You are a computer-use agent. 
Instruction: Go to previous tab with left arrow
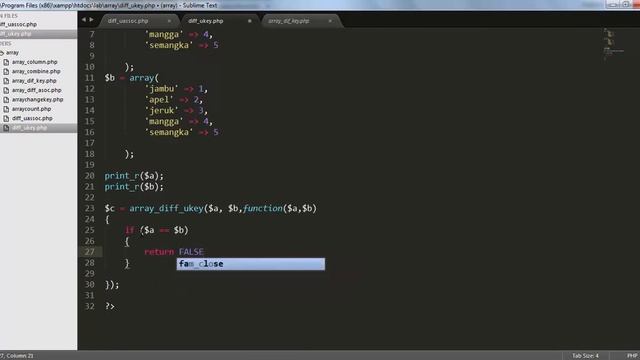[84, 20]
